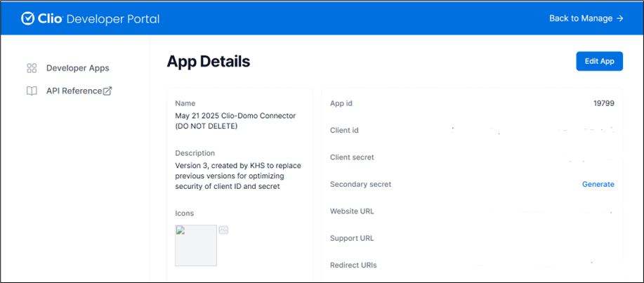Click the Secondary secret label
Screen dimensions: 644x283
point(360,185)
